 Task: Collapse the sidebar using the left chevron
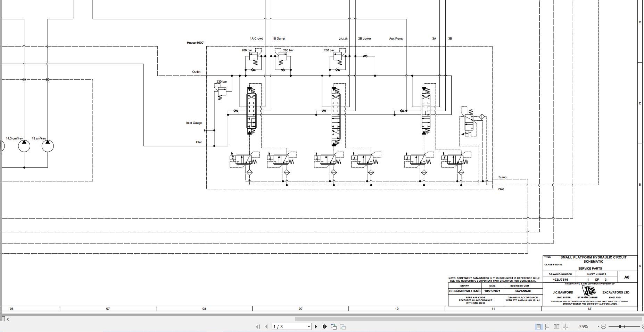click(7, 320)
